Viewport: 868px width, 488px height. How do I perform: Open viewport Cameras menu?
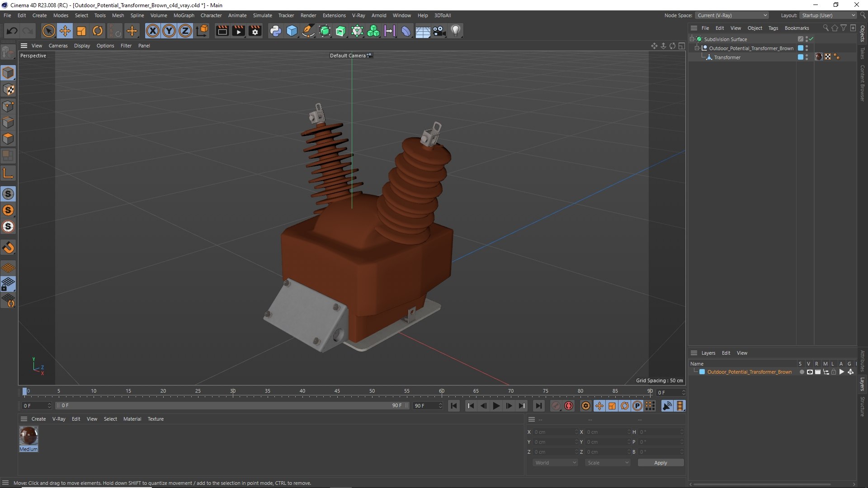tap(58, 46)
